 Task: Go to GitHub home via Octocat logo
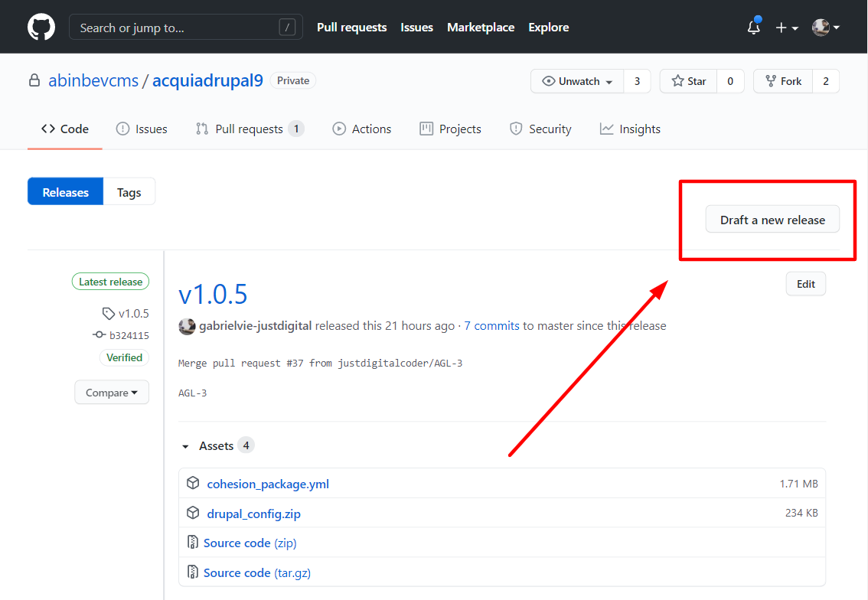[x=41, y=27]
